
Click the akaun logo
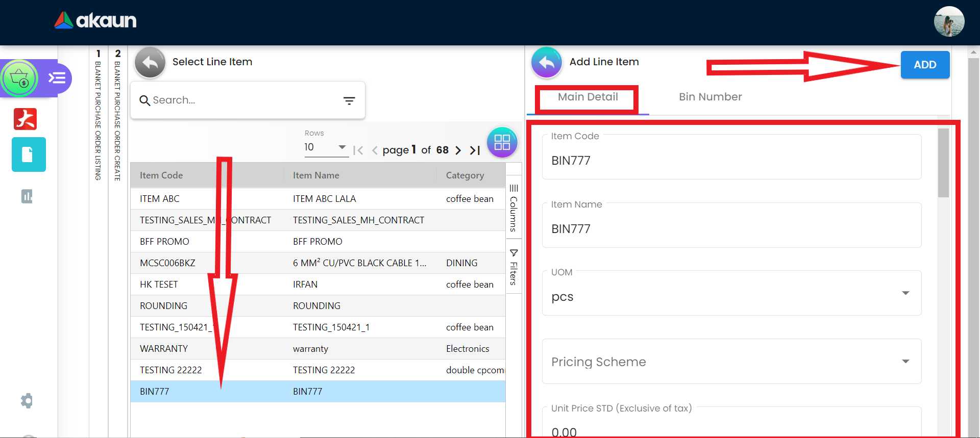pos(95,20)
